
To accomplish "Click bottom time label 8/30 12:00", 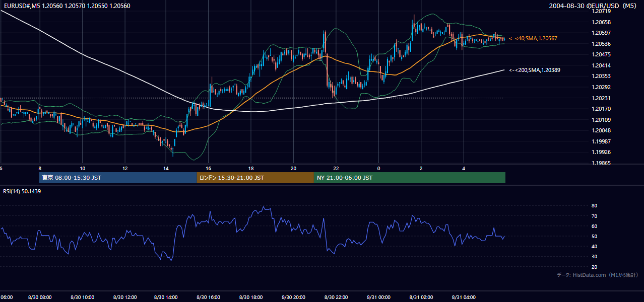I will click(124, 297).
